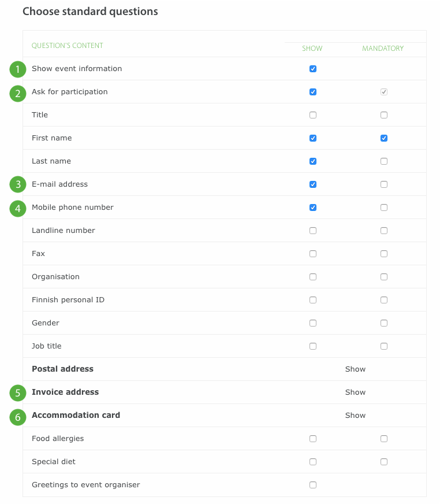Click badge 6 next to Accommodation card
Screen dimensions: 440x504
[x=17, y=417]
